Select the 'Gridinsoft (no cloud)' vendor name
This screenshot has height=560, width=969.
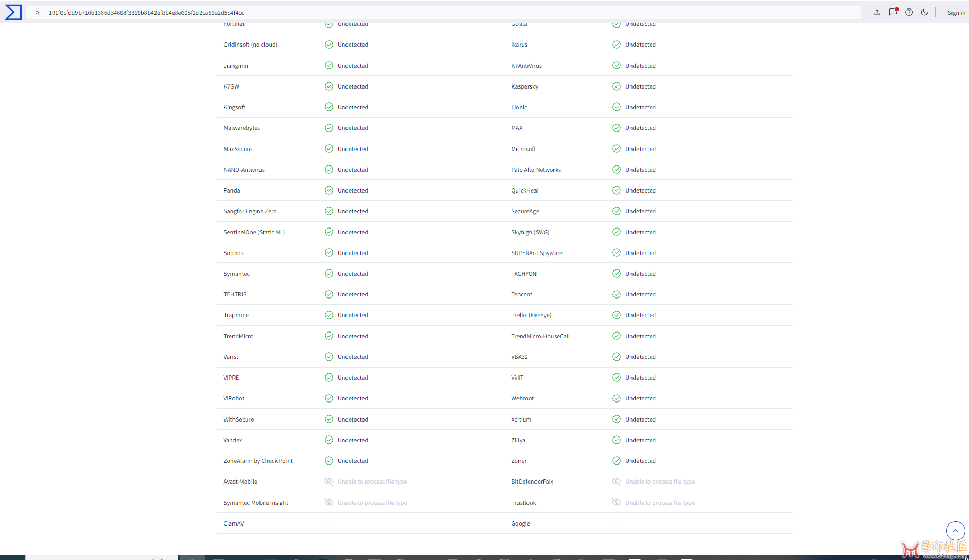click(250, 45)
